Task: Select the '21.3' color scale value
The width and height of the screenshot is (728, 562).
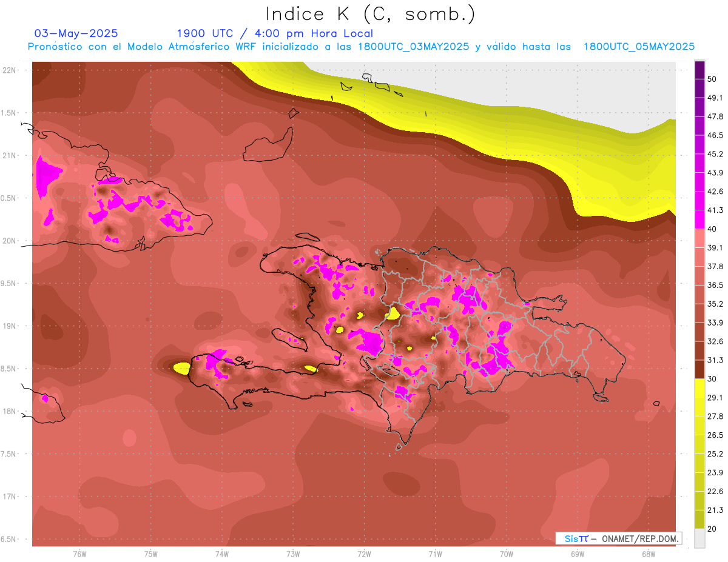Action: pos(715,510)
